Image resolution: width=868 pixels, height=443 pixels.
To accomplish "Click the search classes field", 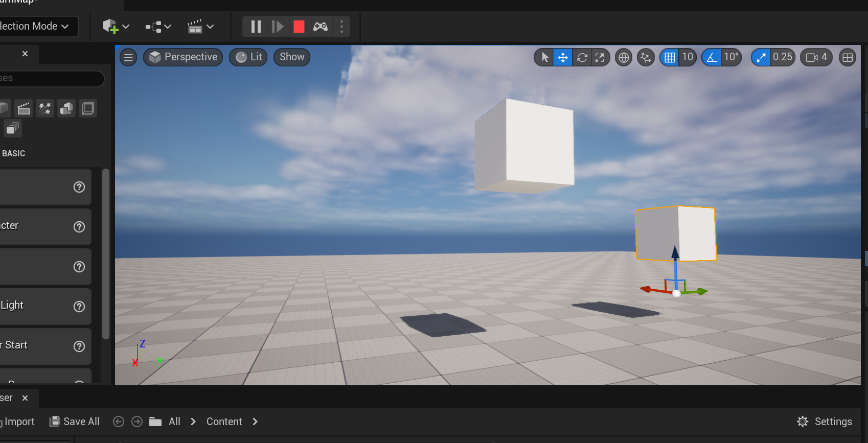I will tap(51, 78).
